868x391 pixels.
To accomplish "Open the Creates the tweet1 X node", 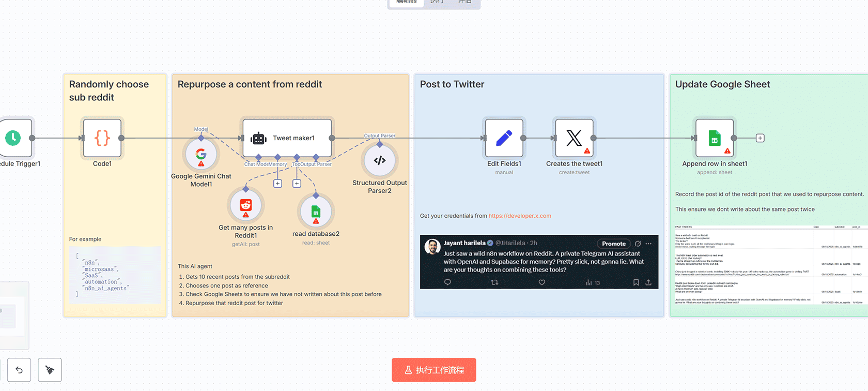I will coord(574,138).
